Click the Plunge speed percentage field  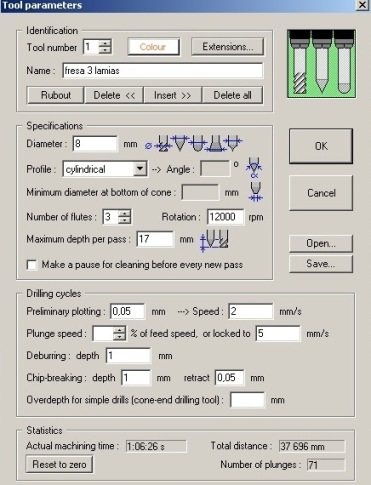coord(103,333)
